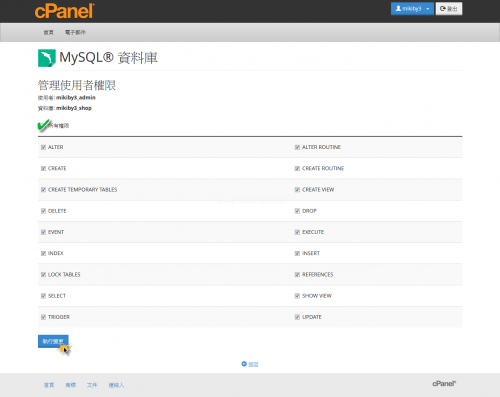Toggle the REFERENCES checkbox

(x=297, y=275)
